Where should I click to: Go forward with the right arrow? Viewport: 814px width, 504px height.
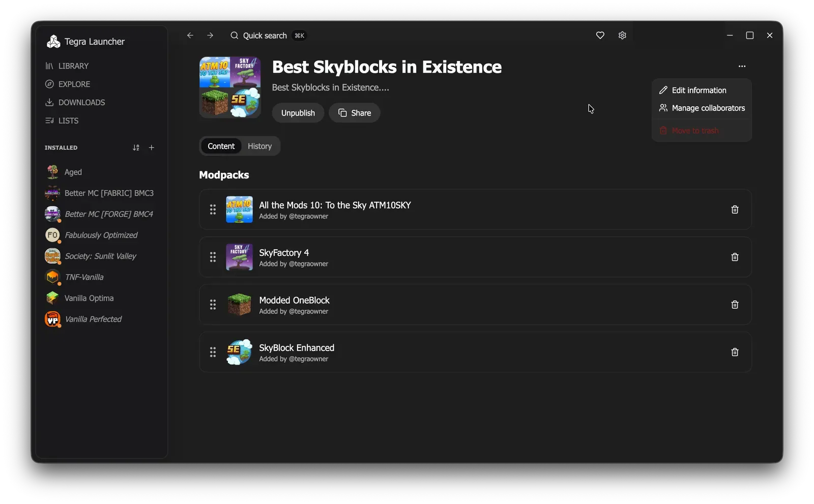210,35
